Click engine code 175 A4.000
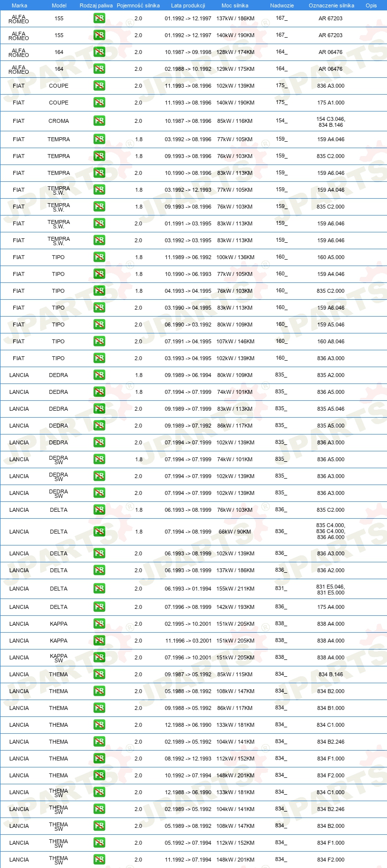 (x=331, y=607)
